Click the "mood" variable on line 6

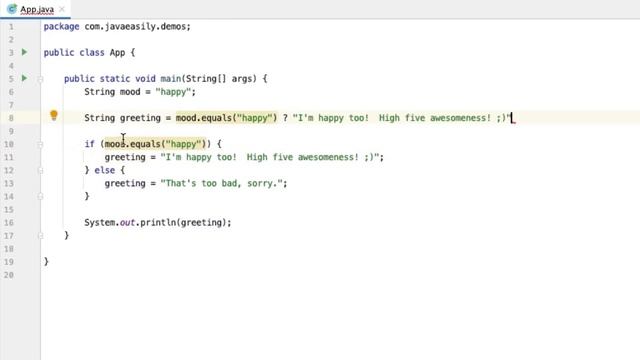130,92
